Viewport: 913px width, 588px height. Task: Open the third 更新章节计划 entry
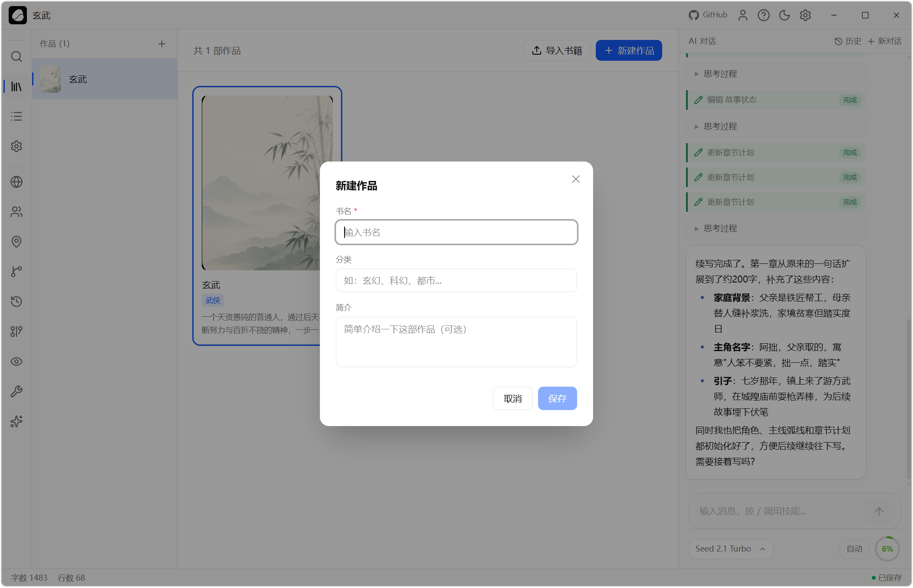[776, 202]
